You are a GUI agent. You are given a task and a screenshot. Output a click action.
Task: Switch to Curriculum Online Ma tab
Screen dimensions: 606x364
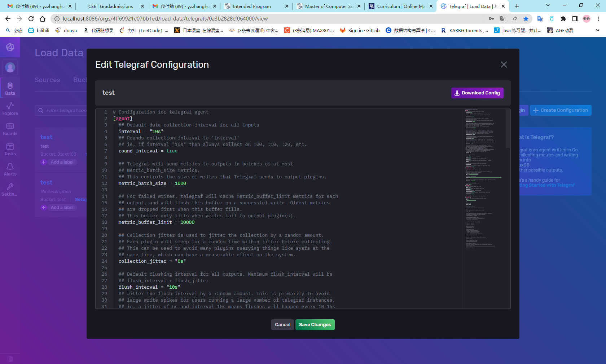pyautogui.click(x=401, y=6)
